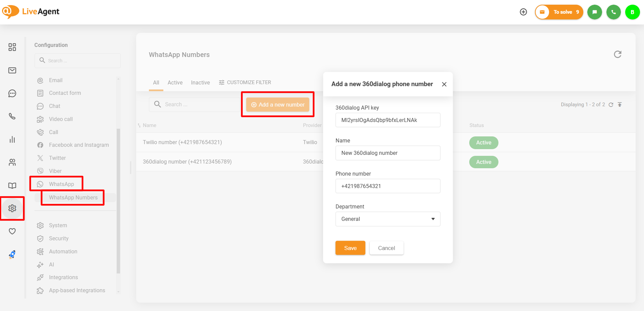Open the Customers people icon

(x=12, y=163)
